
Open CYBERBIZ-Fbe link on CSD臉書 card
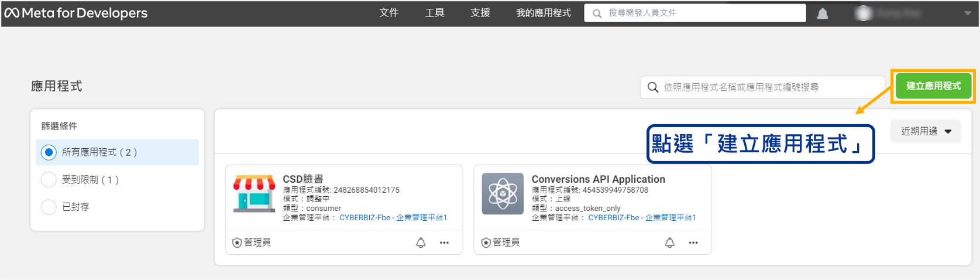click(x=393, y=217)
